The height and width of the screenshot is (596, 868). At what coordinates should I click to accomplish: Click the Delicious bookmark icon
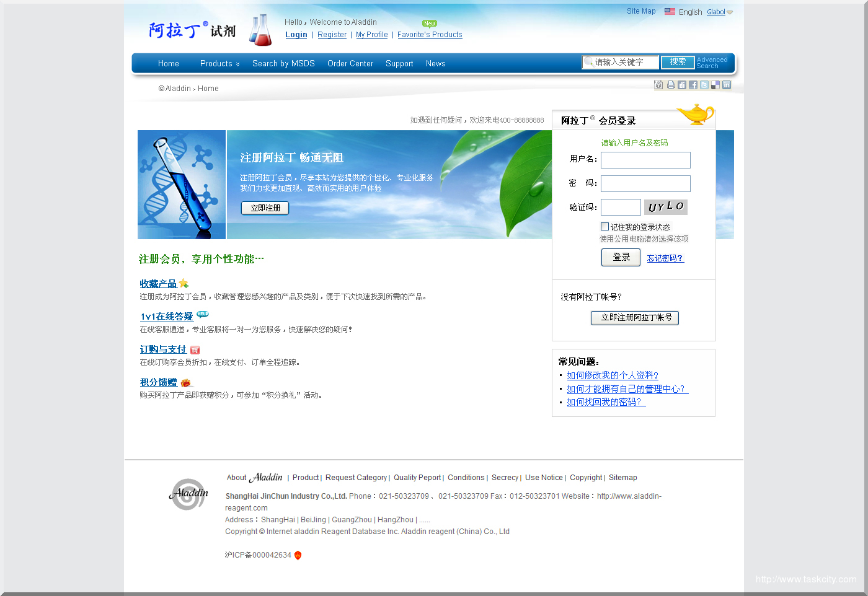715,85
